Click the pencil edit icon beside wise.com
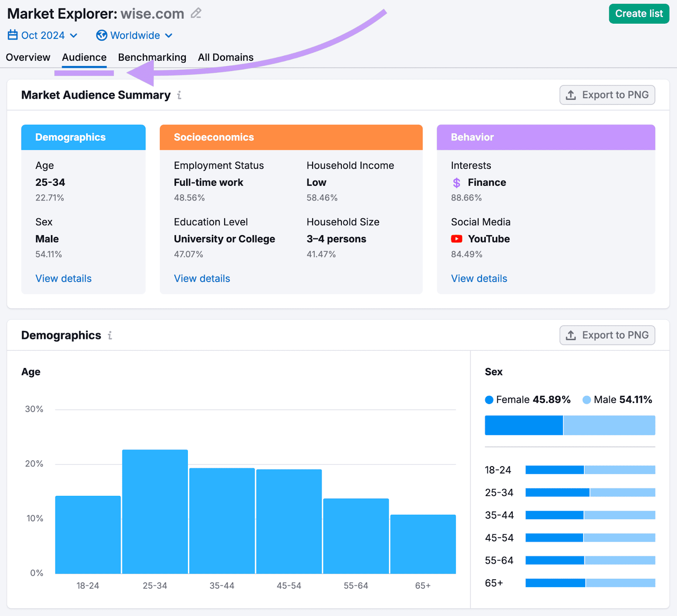Screen dimensions: 677x616 tap(195, 13)
